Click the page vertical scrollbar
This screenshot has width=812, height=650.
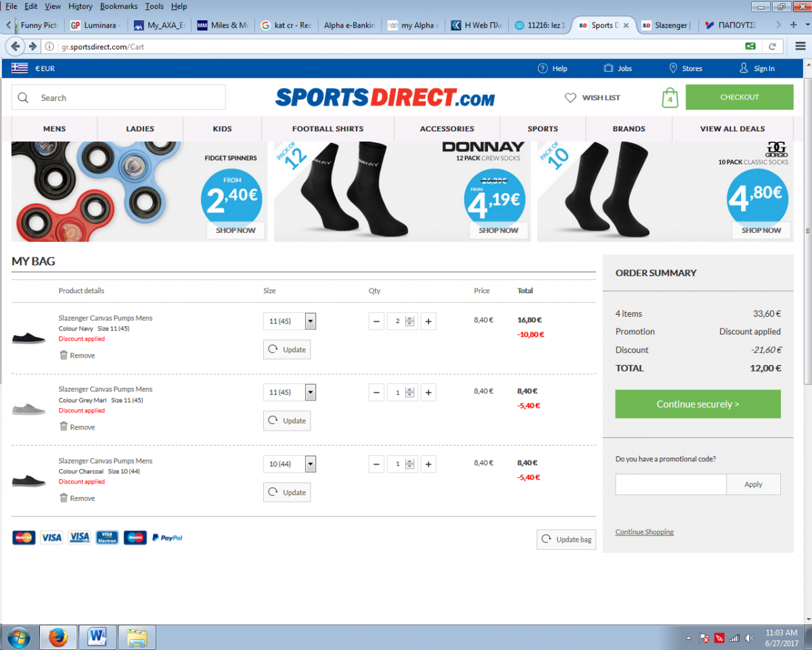click(x=807, y=230)
